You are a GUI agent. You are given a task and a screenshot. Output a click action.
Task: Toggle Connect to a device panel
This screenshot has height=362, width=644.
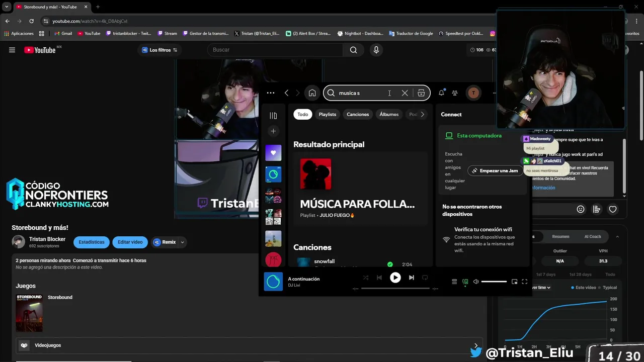pos(465,282)
